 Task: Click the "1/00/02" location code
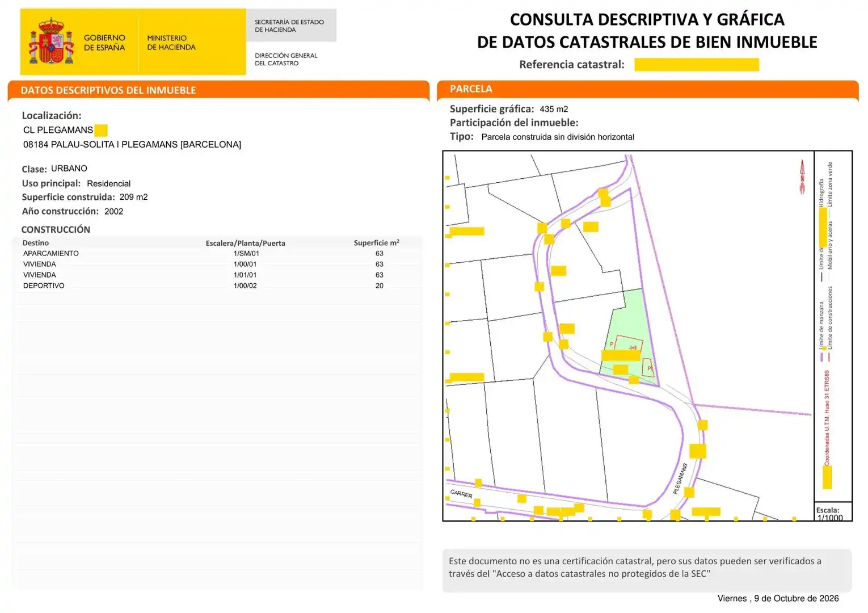[245, 286]
